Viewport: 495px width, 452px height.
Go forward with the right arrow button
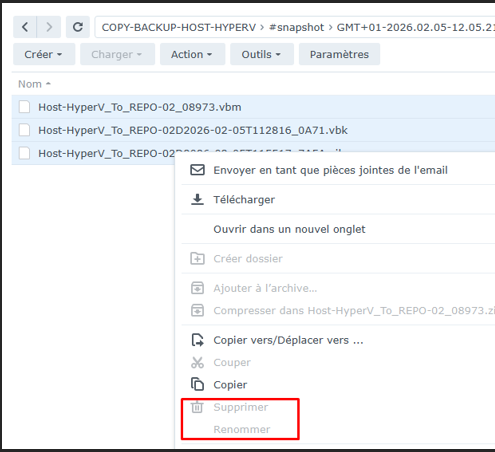pyautogui.click(x=49, y=27)
